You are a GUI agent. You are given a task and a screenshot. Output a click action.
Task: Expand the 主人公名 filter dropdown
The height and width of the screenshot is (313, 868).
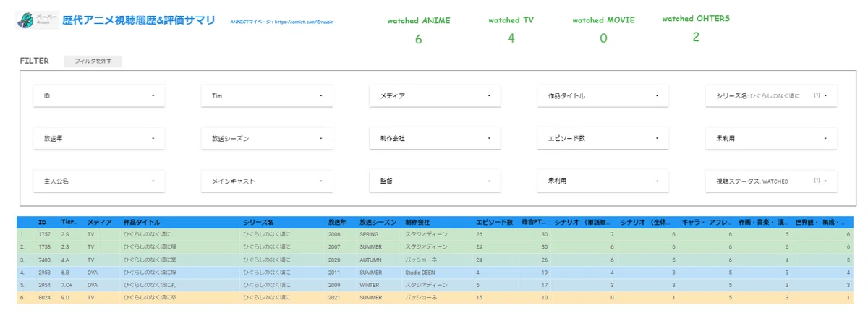tap(99, 181)
